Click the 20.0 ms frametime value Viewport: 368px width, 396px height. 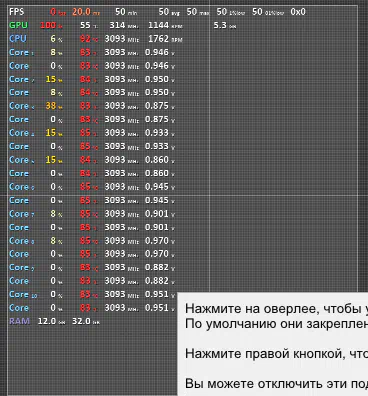pyautogui.click(x=86, y=12)
